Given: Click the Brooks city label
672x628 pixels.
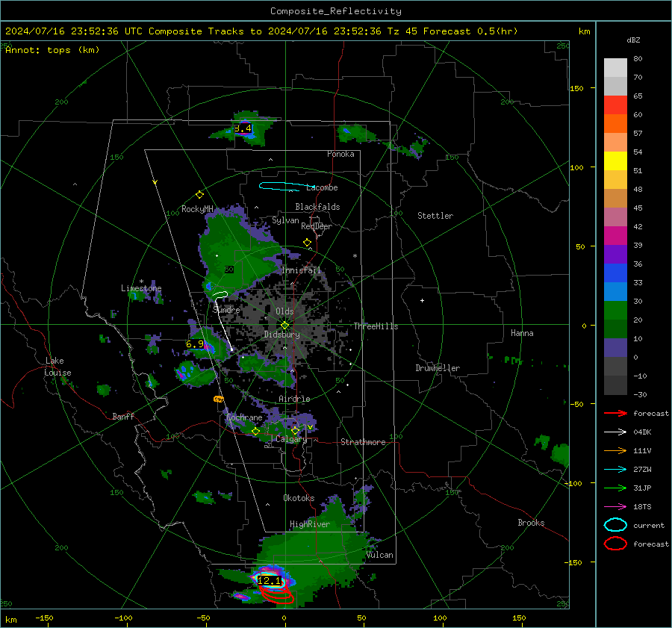Looking at the screenshot, I should (x=531, y=523).
